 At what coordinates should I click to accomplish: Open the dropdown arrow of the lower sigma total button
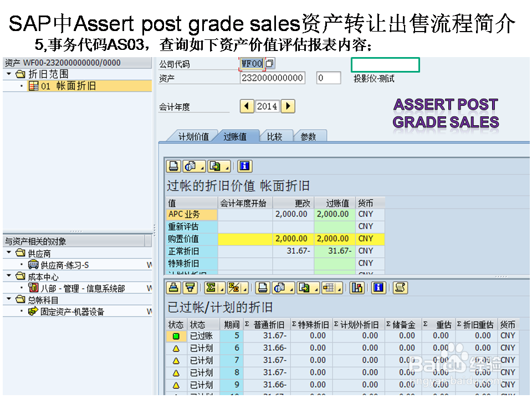[222, 288]
